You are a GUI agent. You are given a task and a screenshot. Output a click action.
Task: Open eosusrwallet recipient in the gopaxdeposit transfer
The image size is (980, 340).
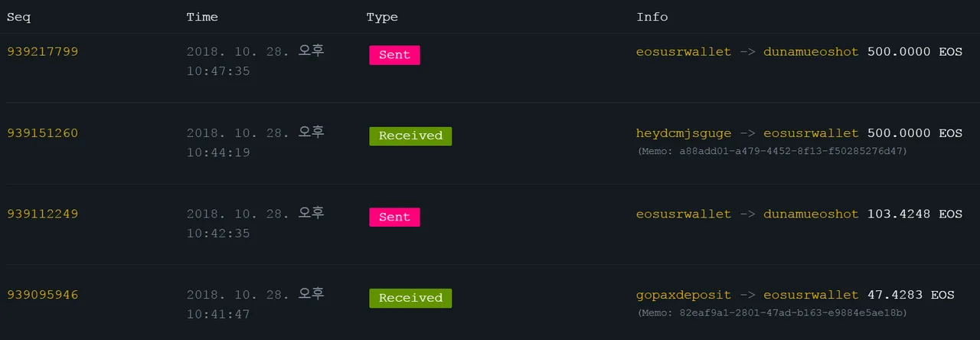tap(811, 296)
